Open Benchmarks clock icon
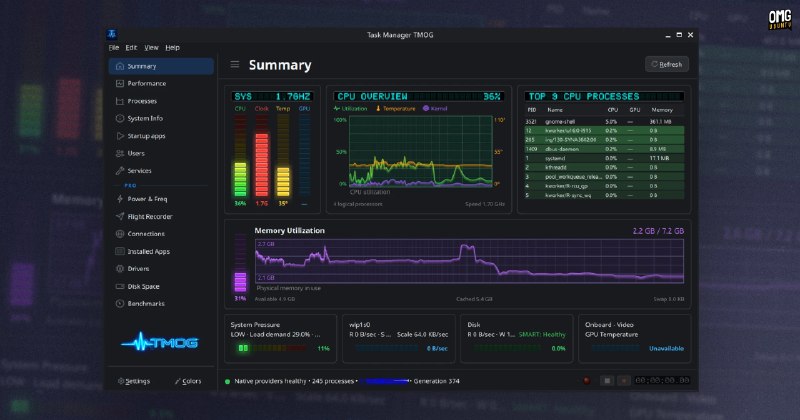 click(119, 304)
